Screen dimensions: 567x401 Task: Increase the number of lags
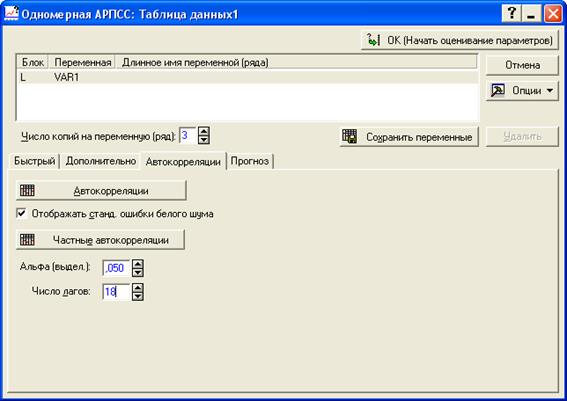coord(137,288)
